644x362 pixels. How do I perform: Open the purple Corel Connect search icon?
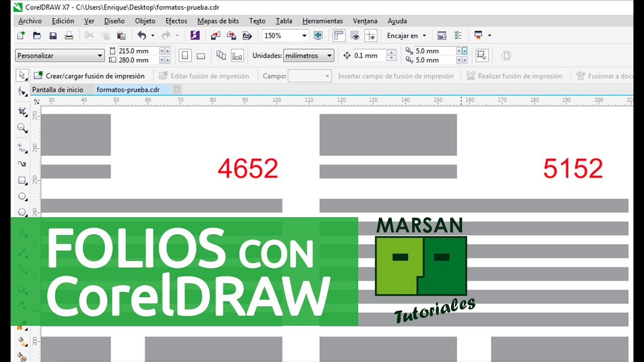coord(195,36)
